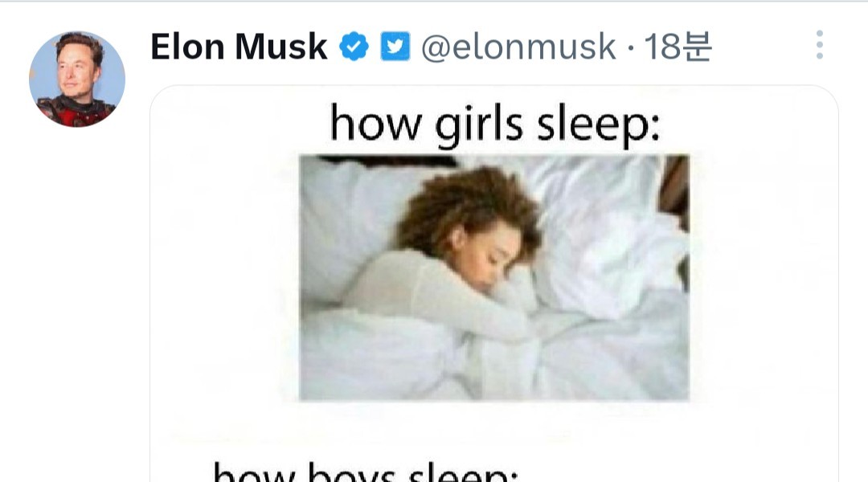The height and width of the screenshot is (482, 868).
Task: Click empty area below the profile avatar
Action: (77, 304)
